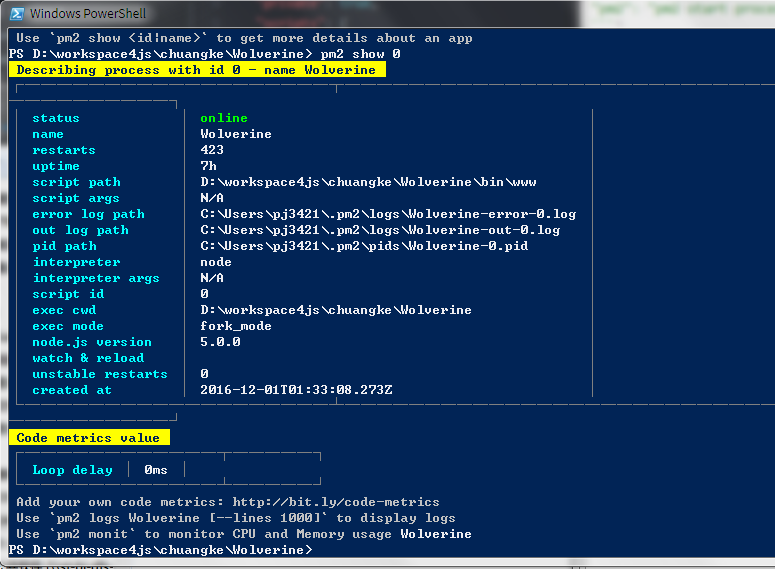This screenshot has height=569, width=775.
Task: Click the 'restarts' row label
Action: tap(64, 150)
